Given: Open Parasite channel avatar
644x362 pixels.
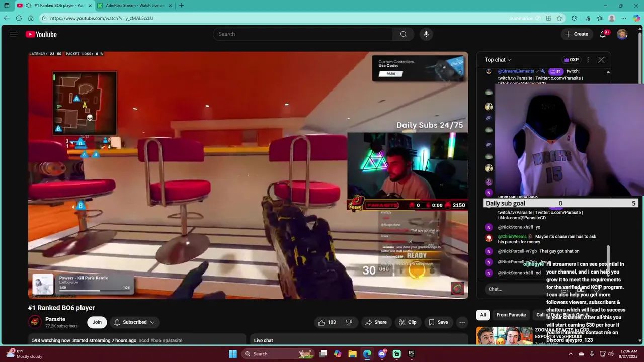Looking at the screenshot, I should pyautogui.click(x=35, y=322).
